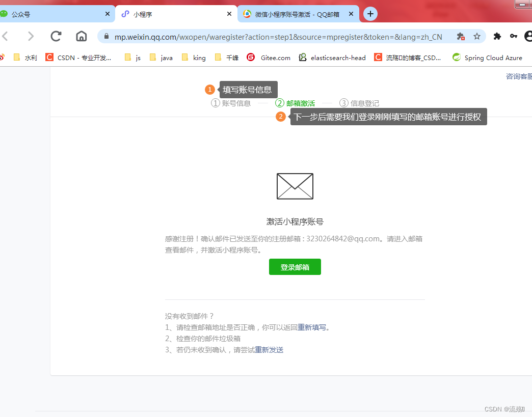This screenshot has height=417, width=532.
Task: Switch to the 小程序 tab
Action: click(176, 14)
